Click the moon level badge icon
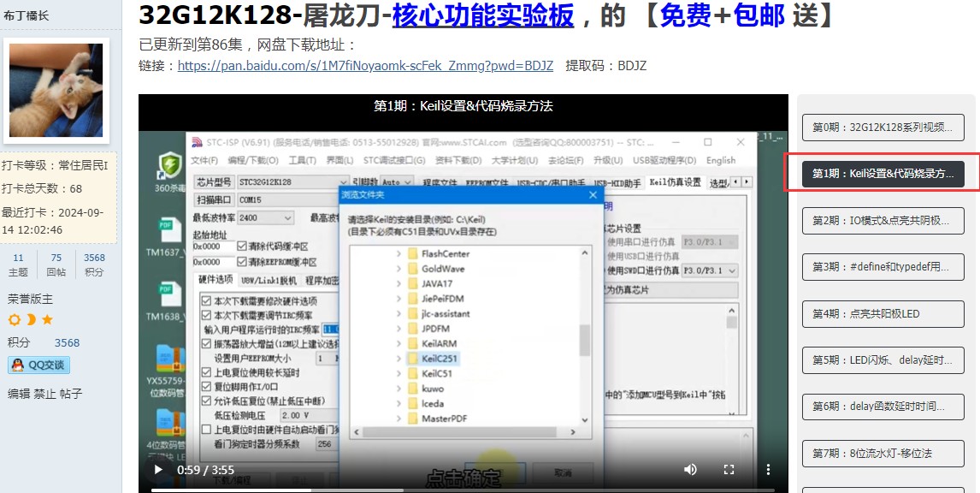The width and height of the screenshot is (980, 493). 31,320
